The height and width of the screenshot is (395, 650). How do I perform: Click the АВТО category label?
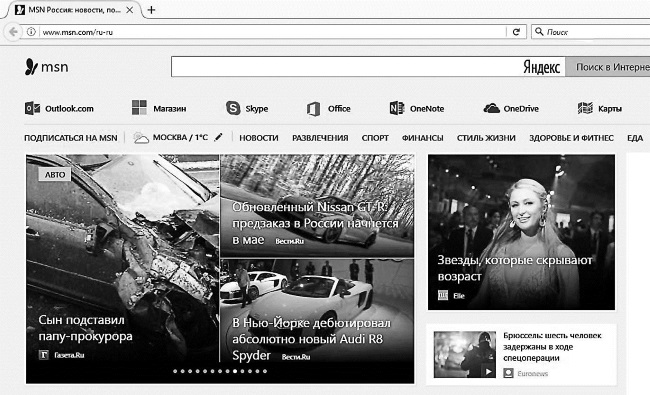click(55, 174)
